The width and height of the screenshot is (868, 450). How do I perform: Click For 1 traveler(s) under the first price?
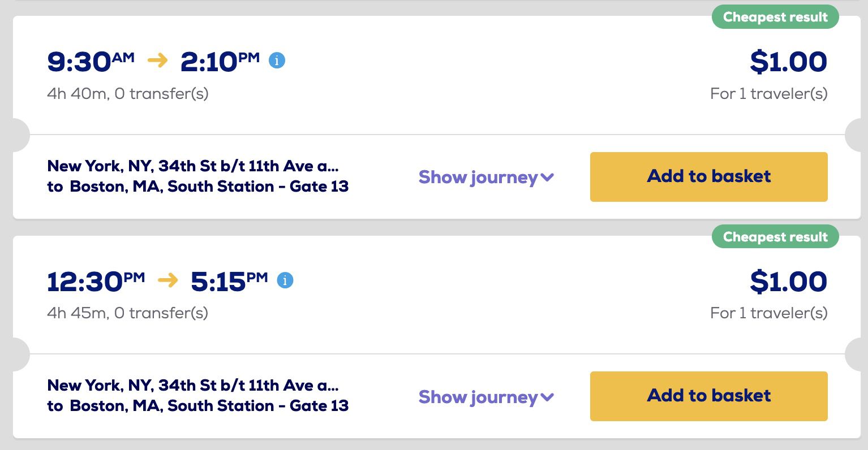[x=768, y=93]
